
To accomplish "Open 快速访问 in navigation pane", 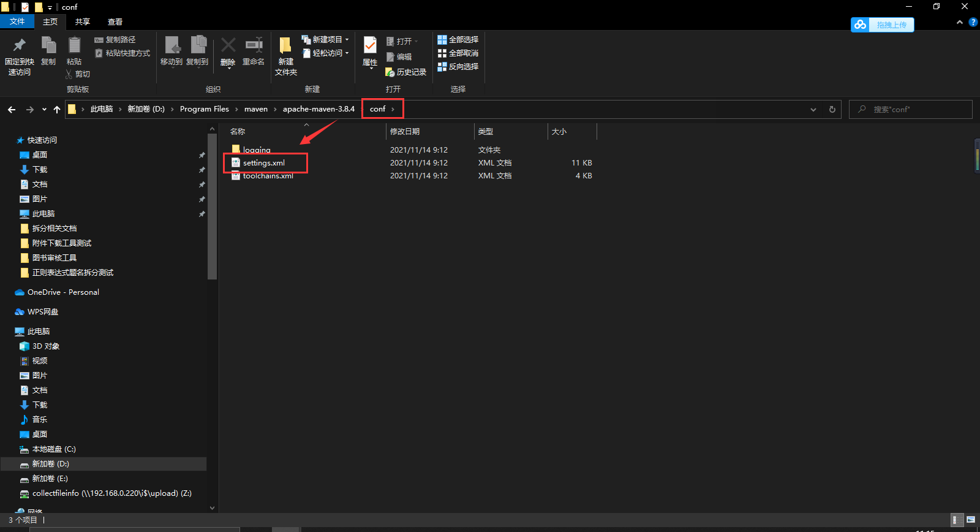I will pos(42,140).
